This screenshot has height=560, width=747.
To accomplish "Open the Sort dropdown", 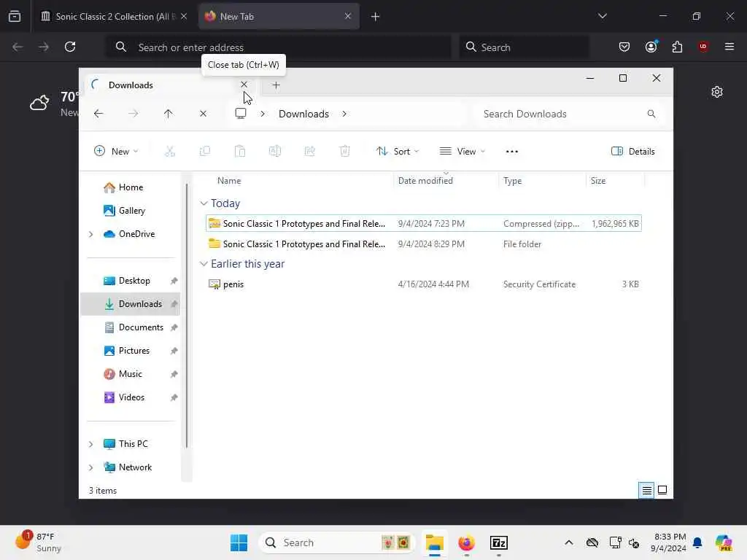I will (398, 152).
